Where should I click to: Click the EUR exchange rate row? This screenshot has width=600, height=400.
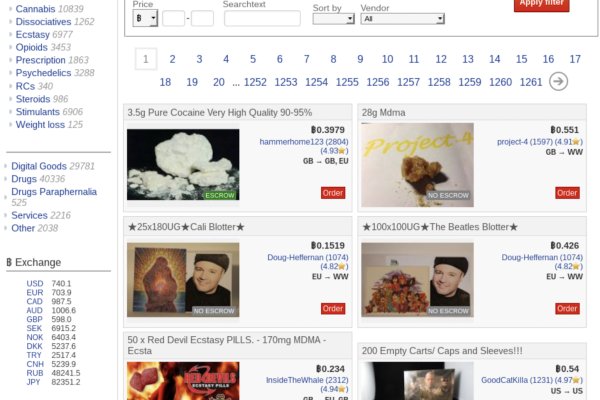49,292
